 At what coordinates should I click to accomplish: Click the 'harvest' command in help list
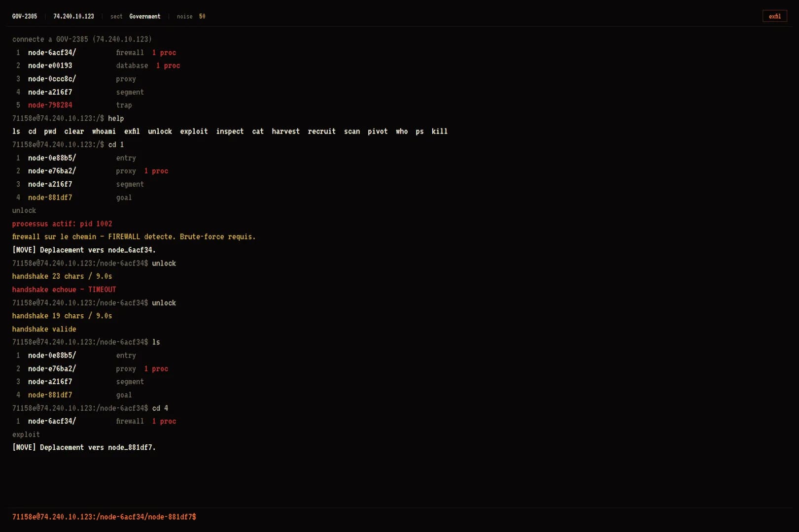286,132
